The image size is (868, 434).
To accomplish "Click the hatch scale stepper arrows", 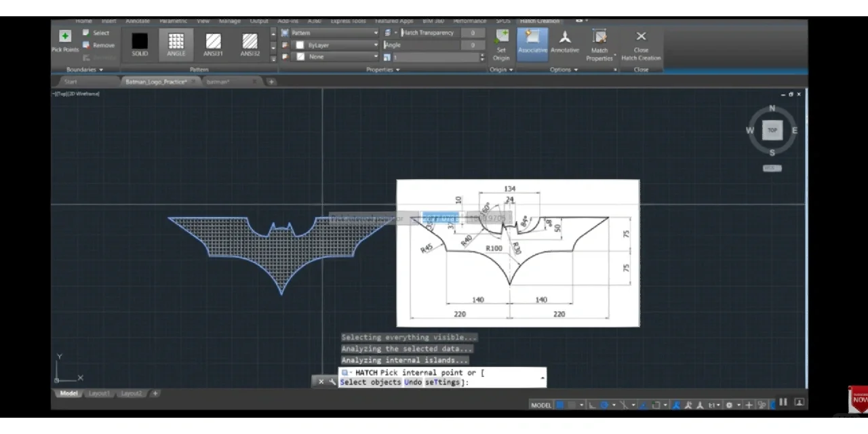I will [482, 58].
